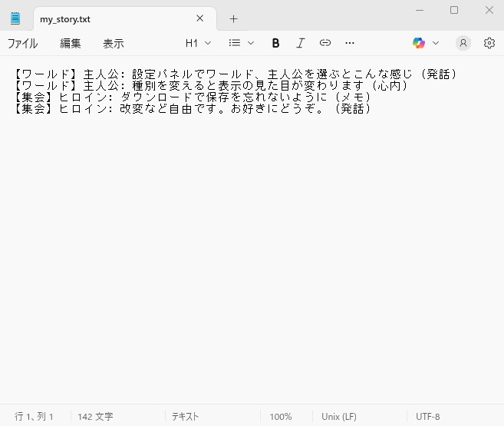Expand the H1 heading dropdown
504x426 pixels.
tap(198, 43)
